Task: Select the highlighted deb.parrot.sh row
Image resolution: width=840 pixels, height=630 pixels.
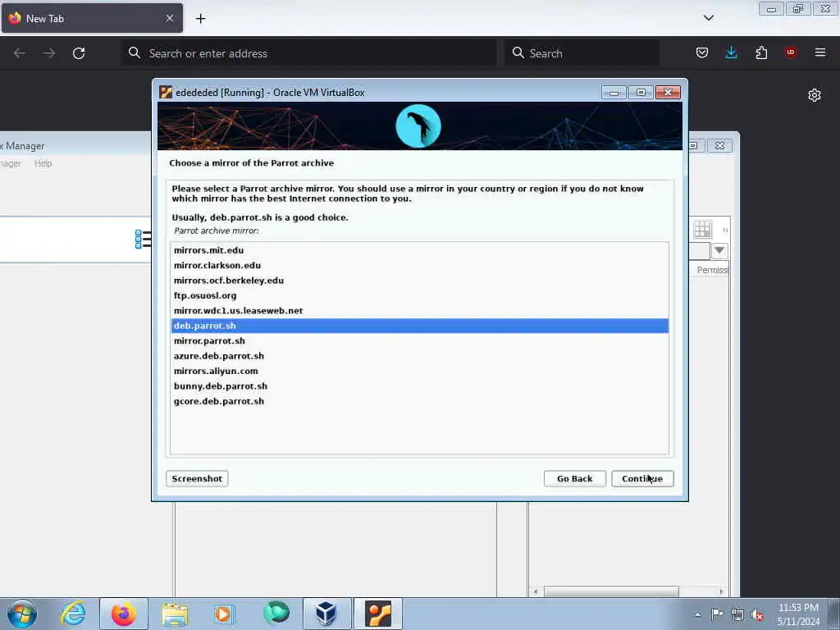Action: tap(419, 326)
